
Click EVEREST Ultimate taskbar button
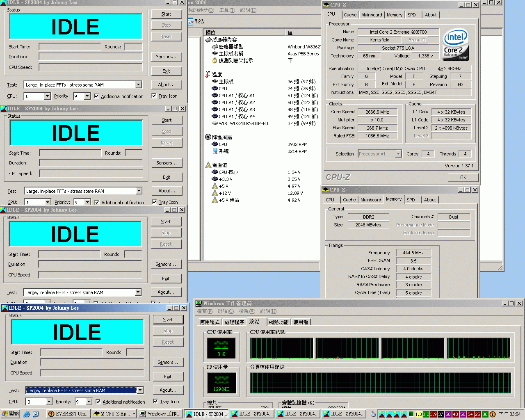(x=68, y=414)
